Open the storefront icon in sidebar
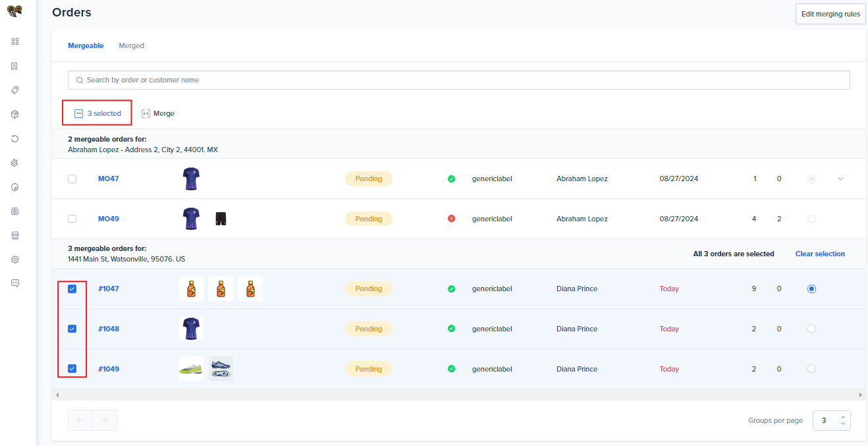Screen dimensions: 868x446 (x=15, y=235)
